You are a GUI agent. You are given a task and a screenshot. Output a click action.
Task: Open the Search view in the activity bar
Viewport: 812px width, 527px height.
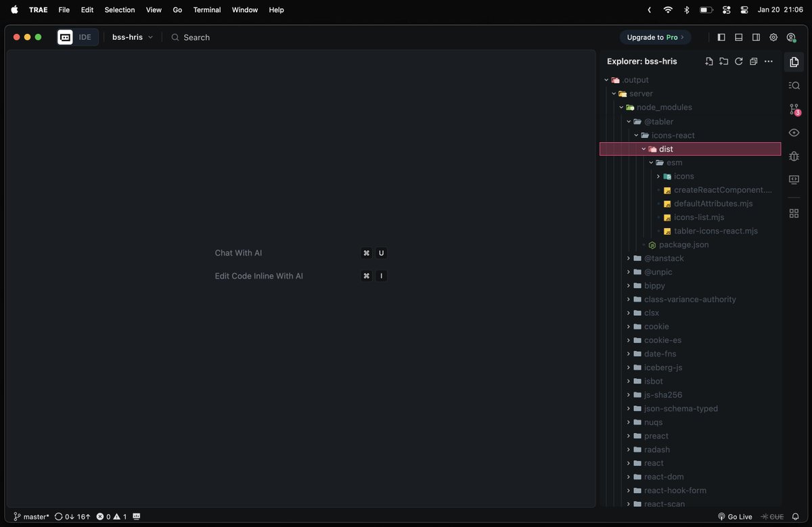click(x=794, y=85)
